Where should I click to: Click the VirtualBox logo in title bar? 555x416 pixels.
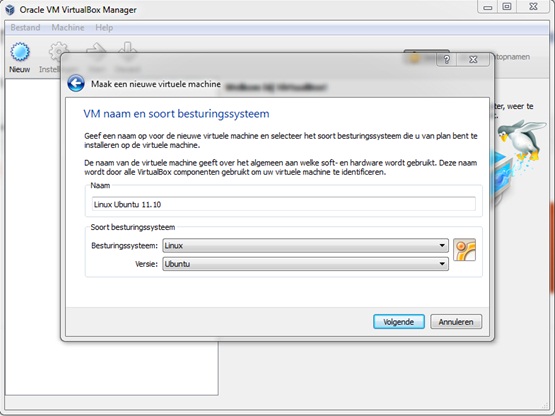click(x=10, y=10)
